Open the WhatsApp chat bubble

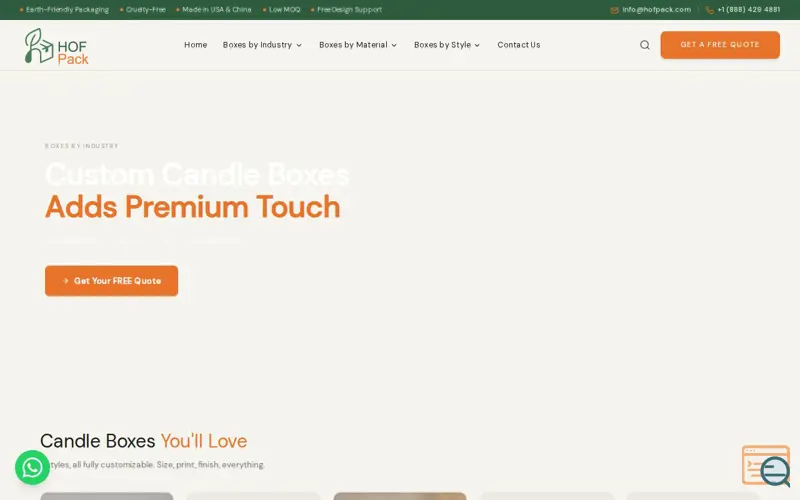coord(32,467)
